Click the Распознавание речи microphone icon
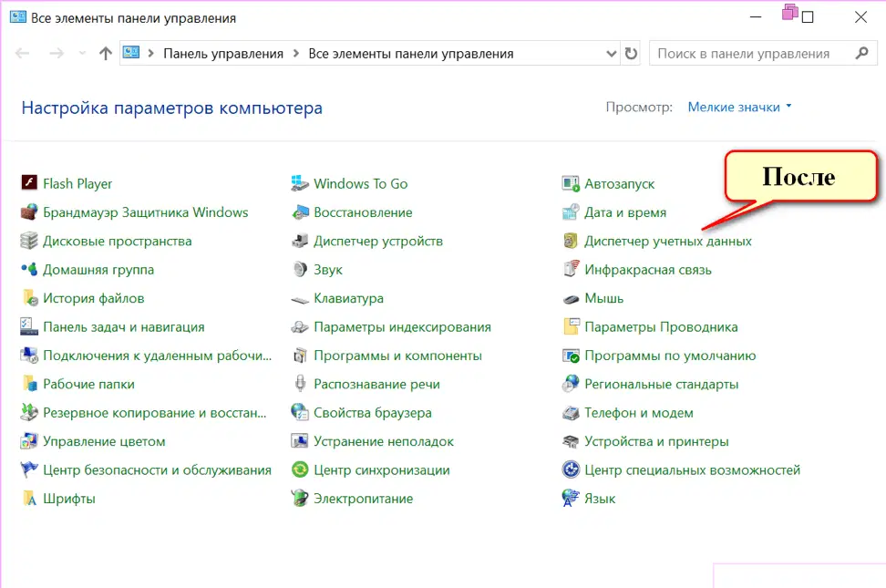The image size is (886, 588). click(x=300, y=384)
